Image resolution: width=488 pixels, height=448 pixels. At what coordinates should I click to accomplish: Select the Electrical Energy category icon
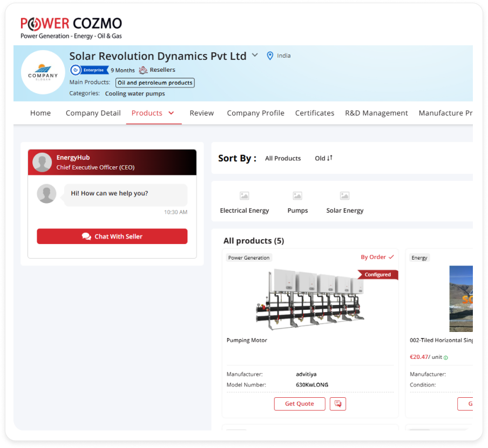[244, 196]
